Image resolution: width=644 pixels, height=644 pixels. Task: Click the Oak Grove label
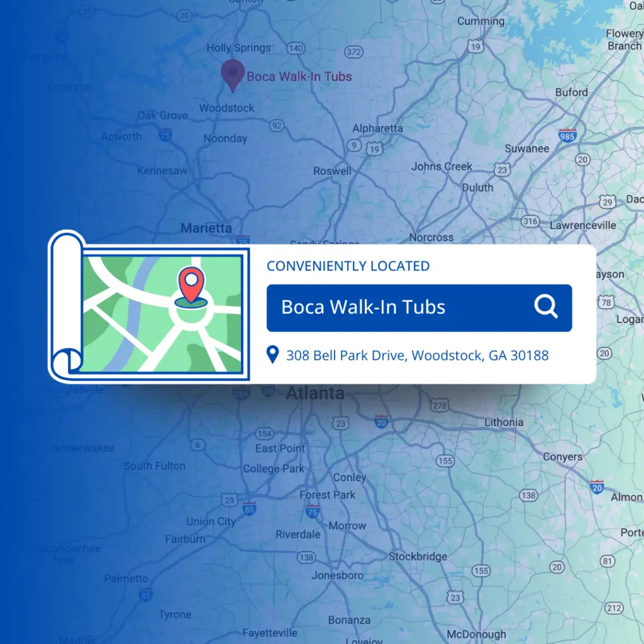[x=163, y=116]
